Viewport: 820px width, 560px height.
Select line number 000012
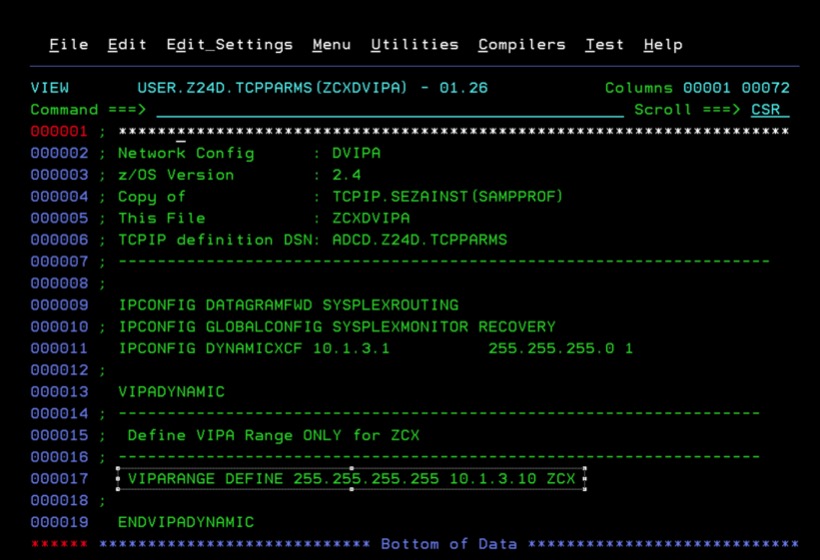point(59,370)
